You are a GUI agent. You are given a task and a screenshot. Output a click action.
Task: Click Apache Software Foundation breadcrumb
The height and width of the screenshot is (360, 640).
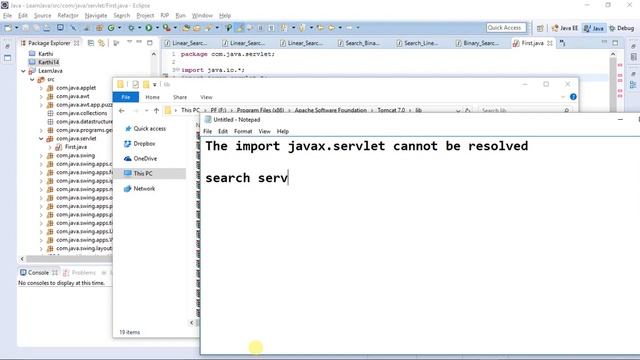click(x=331, y=110)
